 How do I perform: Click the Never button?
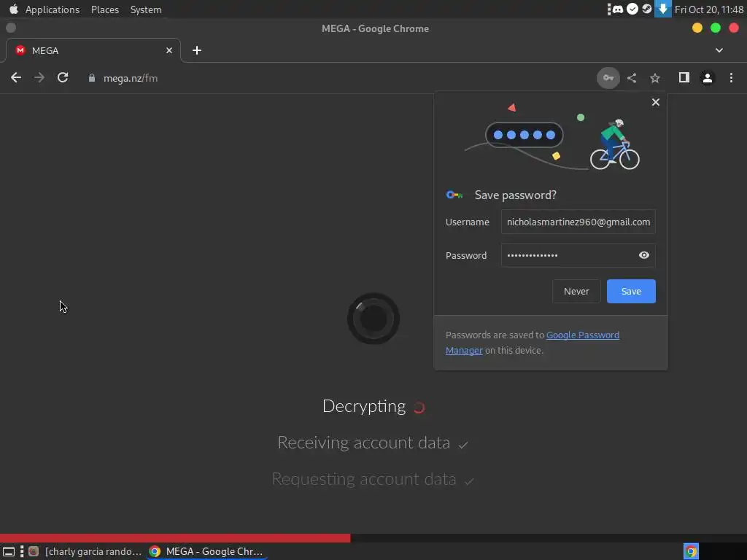click(576, 291)
